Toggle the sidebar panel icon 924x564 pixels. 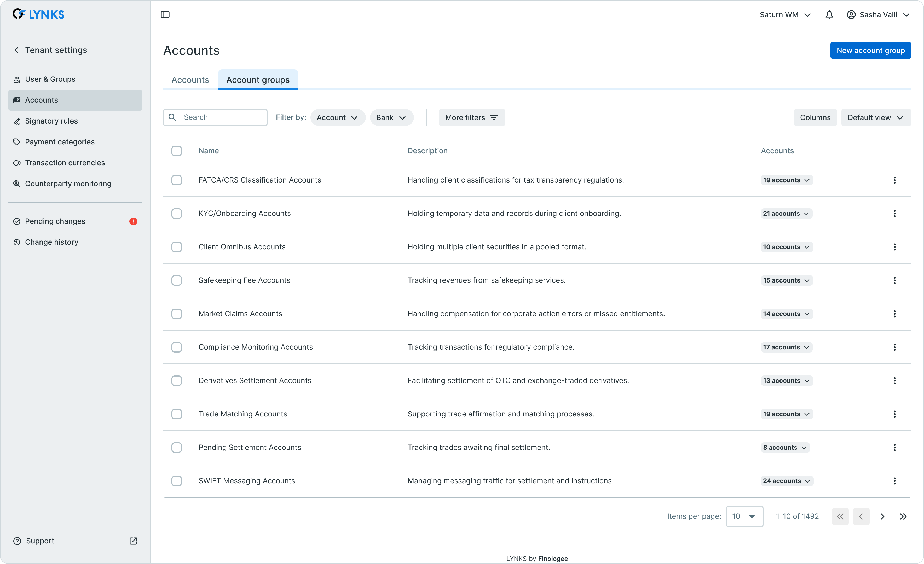coord(165,15)
